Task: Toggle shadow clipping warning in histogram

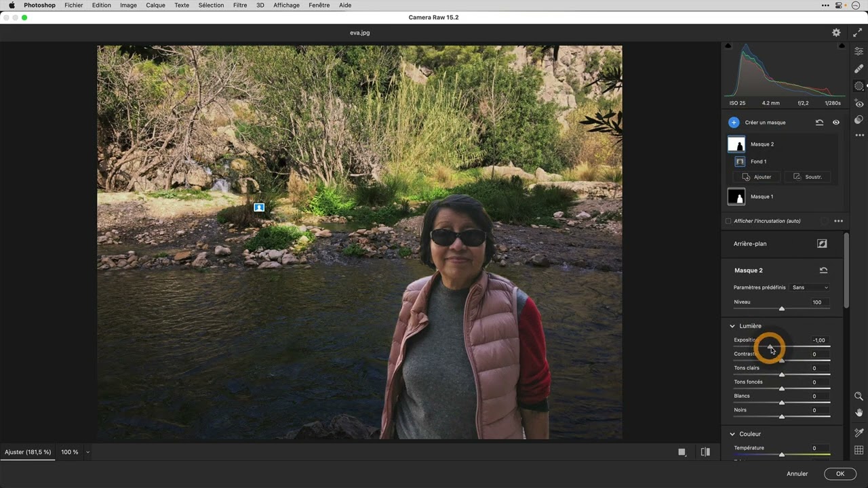Action: (x=728, y=46)
